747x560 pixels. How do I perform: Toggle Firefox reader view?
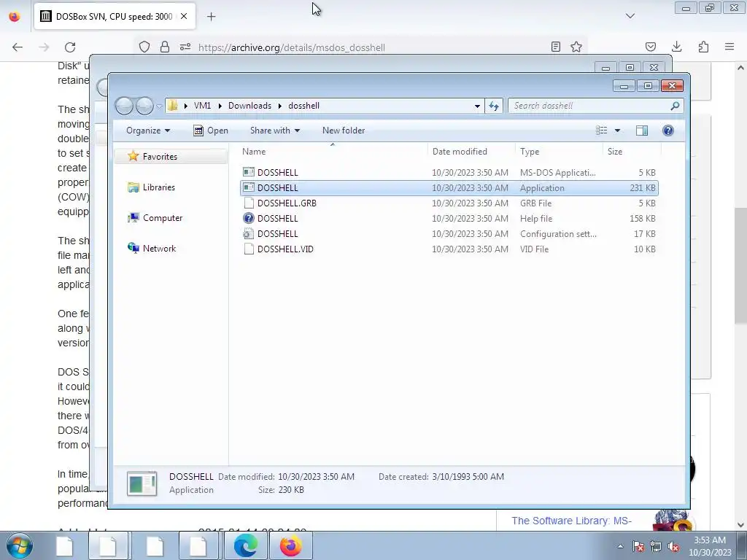555,47
